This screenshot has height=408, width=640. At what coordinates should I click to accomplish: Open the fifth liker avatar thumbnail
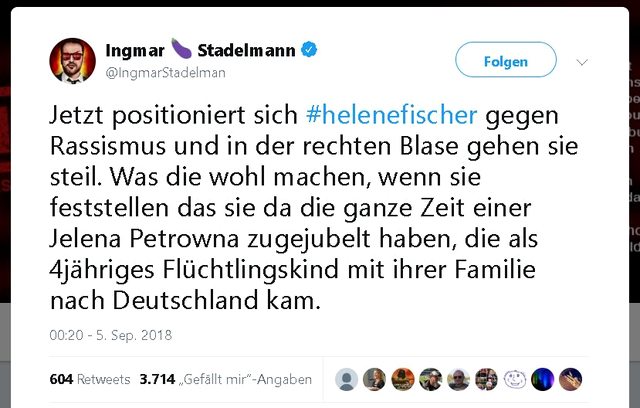coord(458,379)
